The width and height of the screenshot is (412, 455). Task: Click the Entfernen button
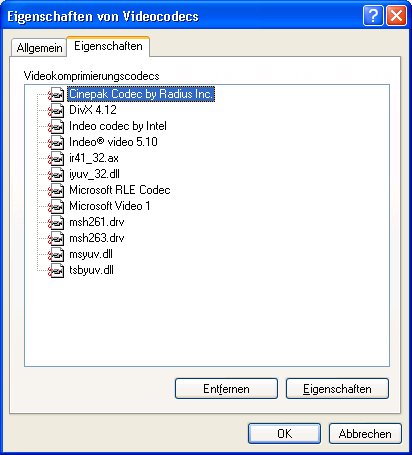(226, 389)
